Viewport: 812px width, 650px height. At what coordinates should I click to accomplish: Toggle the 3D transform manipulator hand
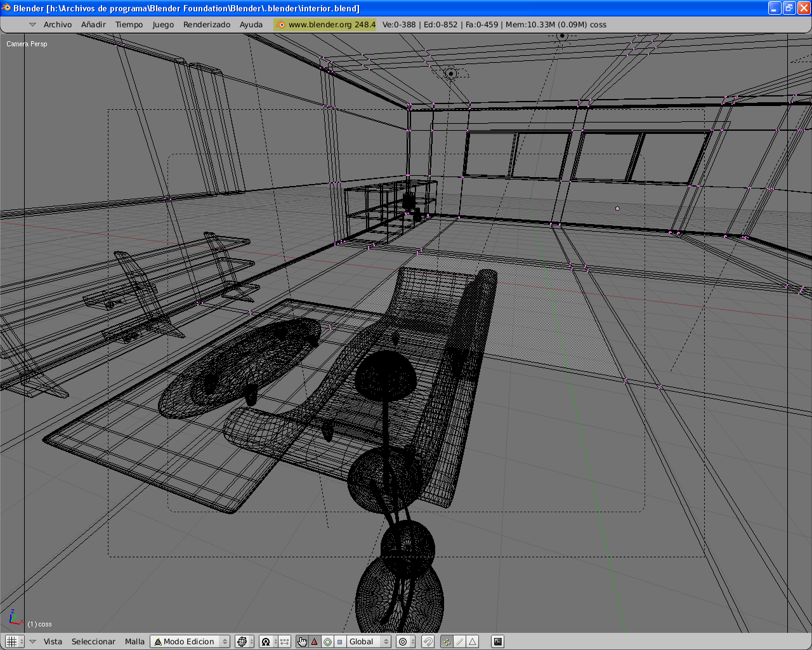[302, 642]
